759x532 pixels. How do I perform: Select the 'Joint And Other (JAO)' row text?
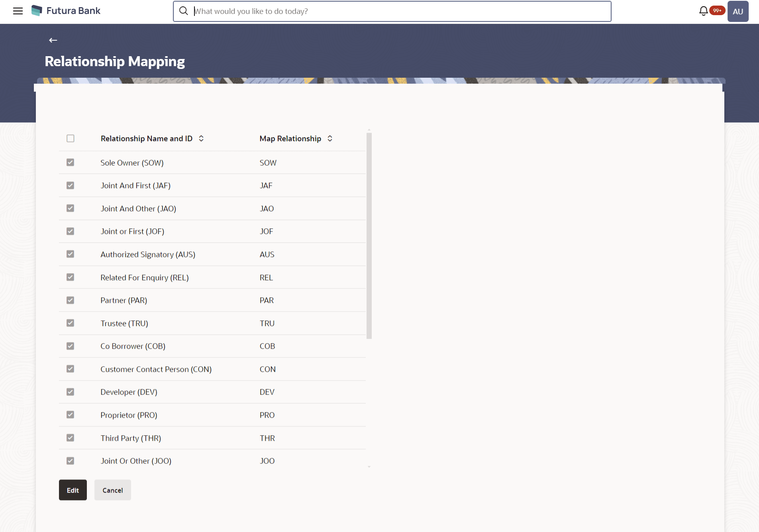coord(138,208)
